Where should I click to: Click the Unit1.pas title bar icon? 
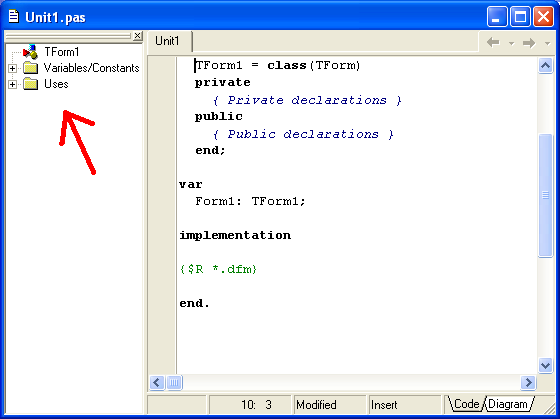[x=14, y=16]
